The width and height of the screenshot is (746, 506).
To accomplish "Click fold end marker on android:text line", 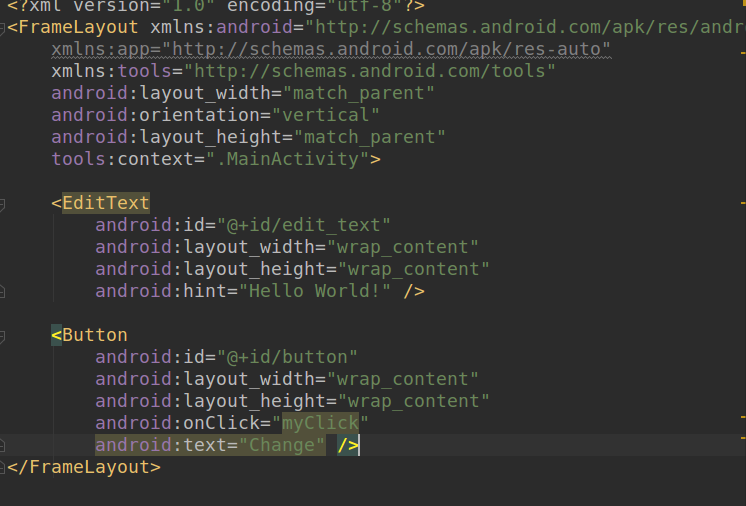I will pyautogui.click(x=2, y=445).
